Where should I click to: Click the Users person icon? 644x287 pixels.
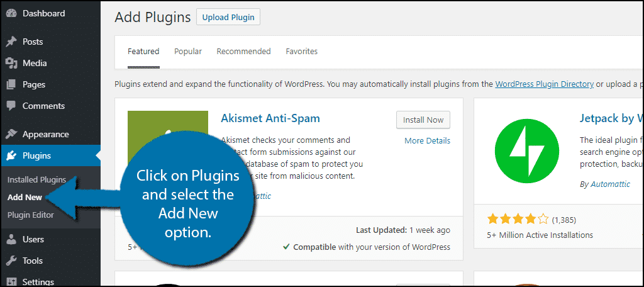tap(11, 239)
